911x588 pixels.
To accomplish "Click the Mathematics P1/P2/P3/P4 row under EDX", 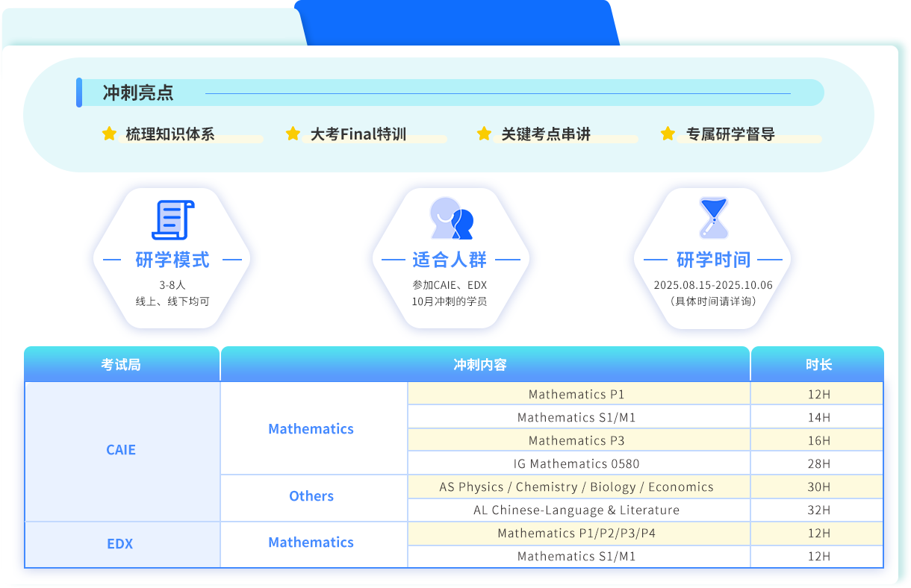I will [576, 533].
